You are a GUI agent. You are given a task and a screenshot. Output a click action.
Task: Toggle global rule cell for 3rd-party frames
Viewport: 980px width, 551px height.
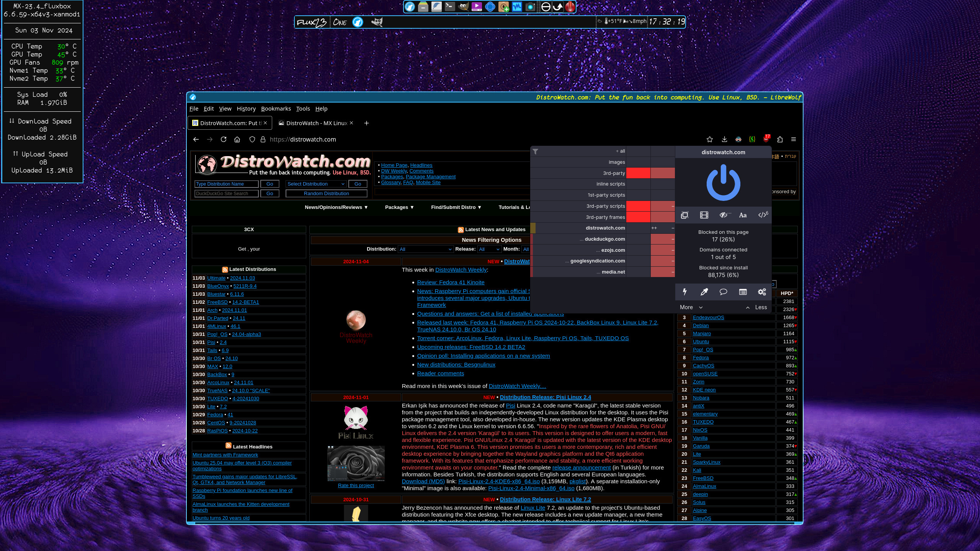point(638,217)
